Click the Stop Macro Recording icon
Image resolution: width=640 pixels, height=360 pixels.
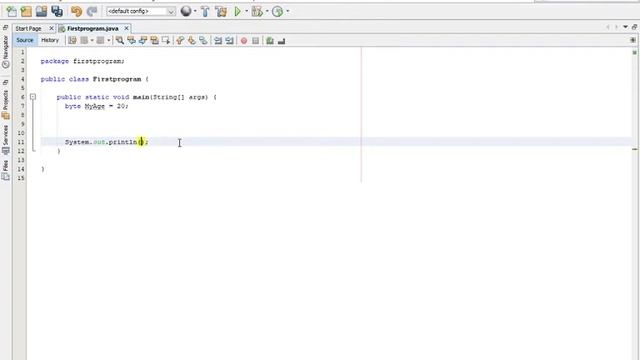pyautogui.click(x=256, y=41)
